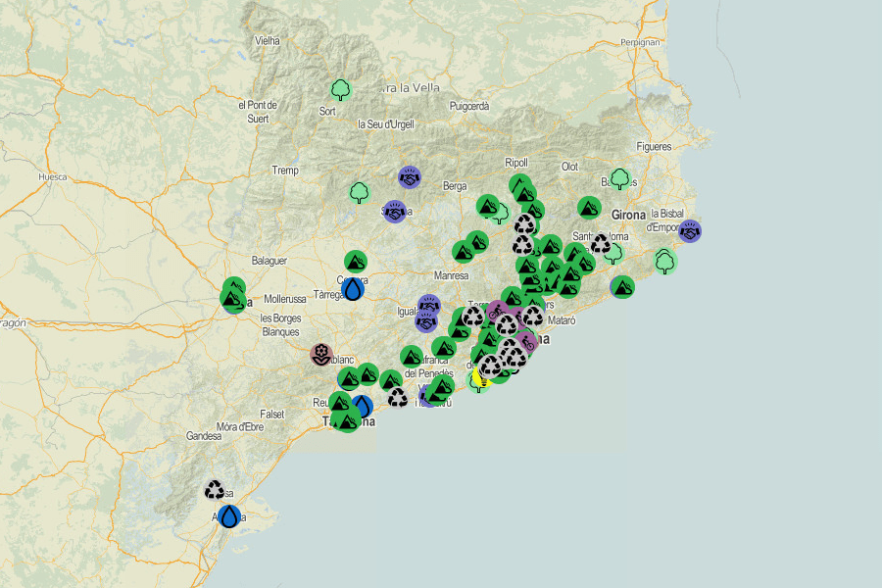Open the mountain marker west of Girona
This screenshot has width=882, height=588.
(x=589, y=208)
